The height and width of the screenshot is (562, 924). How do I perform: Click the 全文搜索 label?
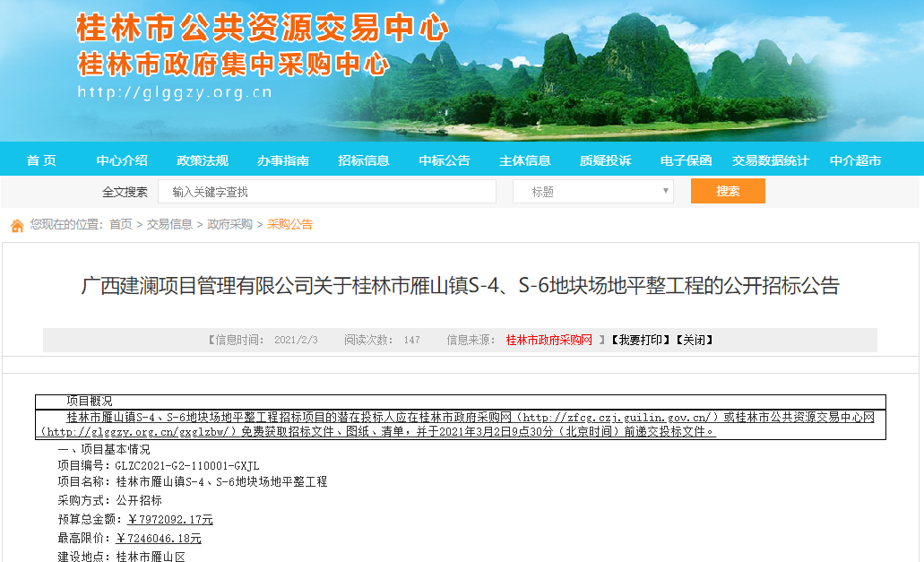[125, 192]
